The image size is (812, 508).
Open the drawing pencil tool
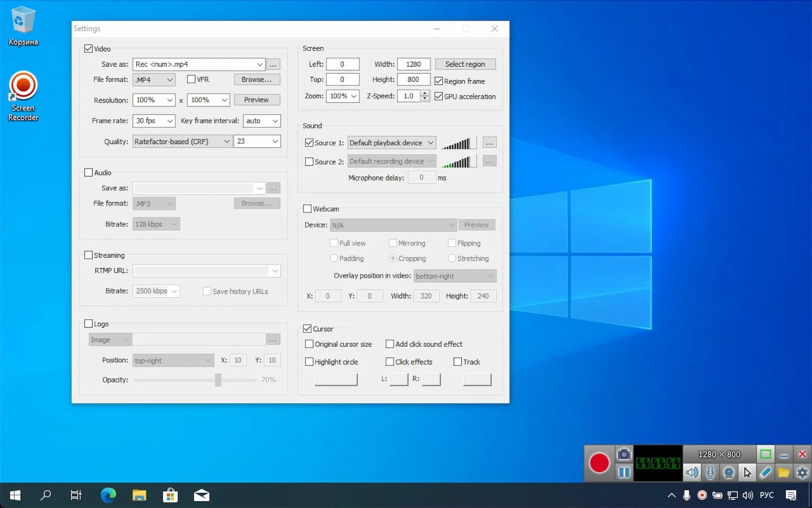(x=765, y=472)
